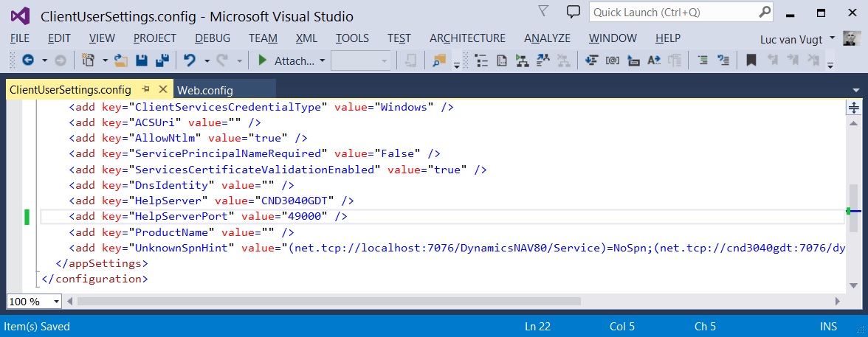Open the document tab list dropdown arrow
The width and height of the screenshot is (868, 337).
[856, 90]
